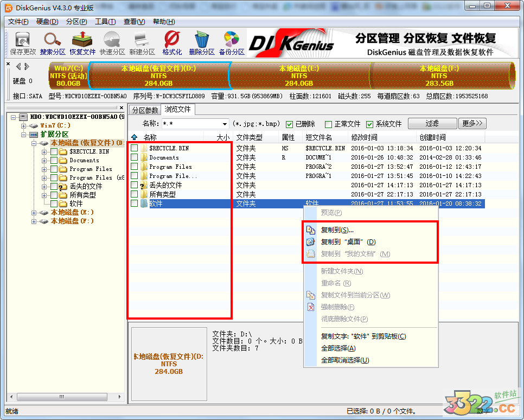Check the 丢失的文件 checkbox in tree
Image resolution: width=524 pixels, height=420 pixels.
click(x=54, y=186)
